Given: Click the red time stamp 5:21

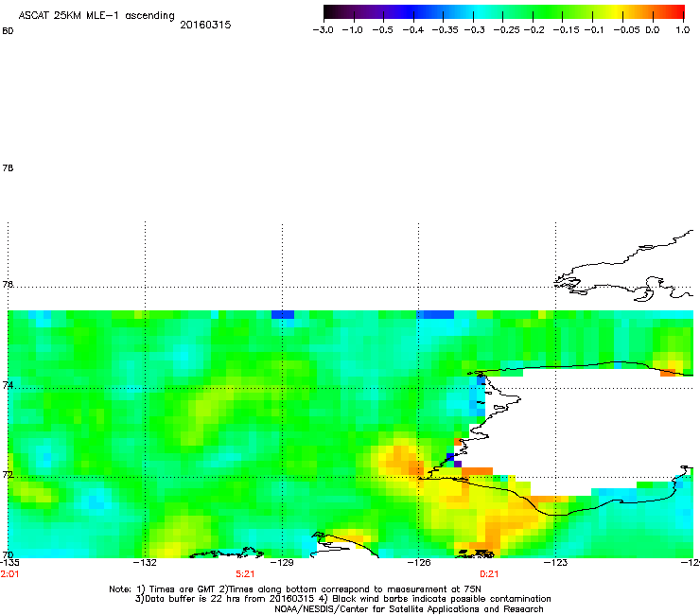Looking at the screenshot, I should [245, 574].
